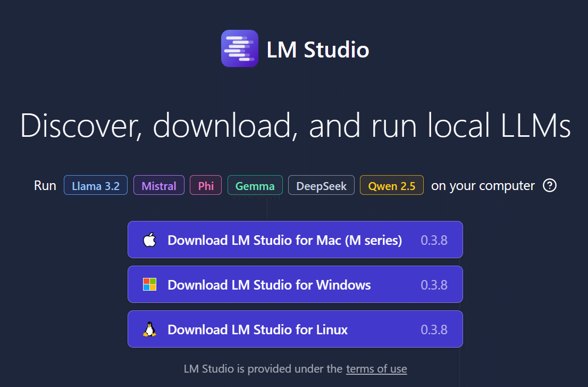Pick the Gemma model tag
This screenshot has height=387, width=588.
point(255,185)
